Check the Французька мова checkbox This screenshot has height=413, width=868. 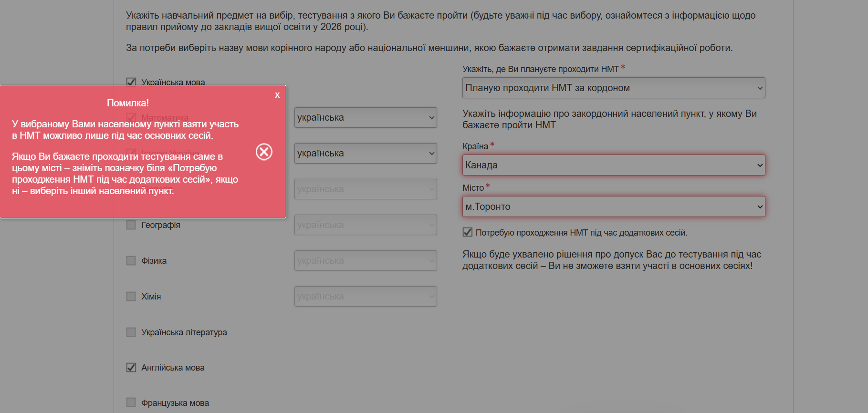pyautogui.click(x=131, y=403)
